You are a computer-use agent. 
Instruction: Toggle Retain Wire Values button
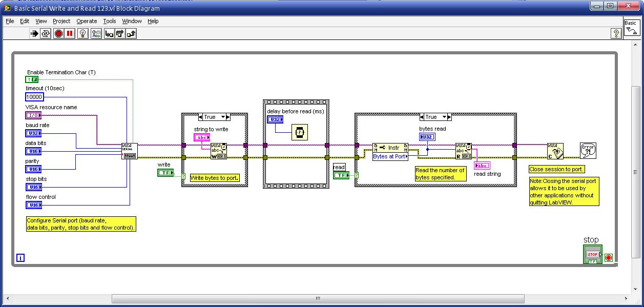tap(96, 34)
